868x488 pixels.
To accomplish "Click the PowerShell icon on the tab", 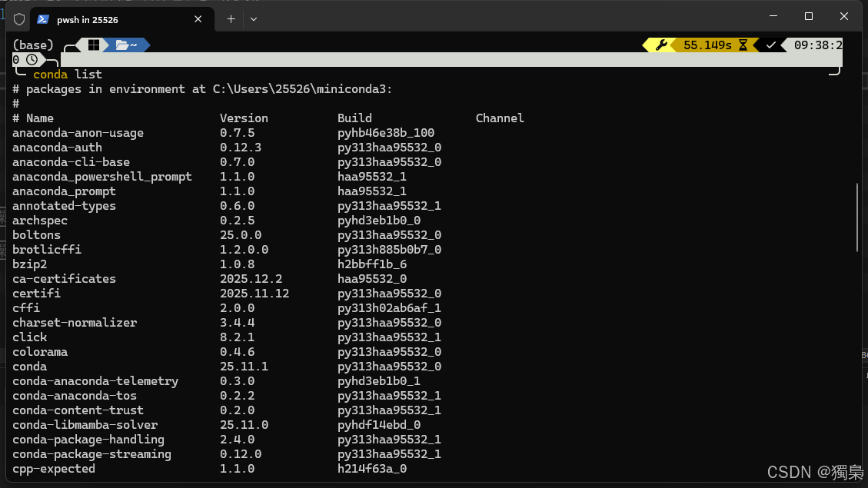I will 43,19.
